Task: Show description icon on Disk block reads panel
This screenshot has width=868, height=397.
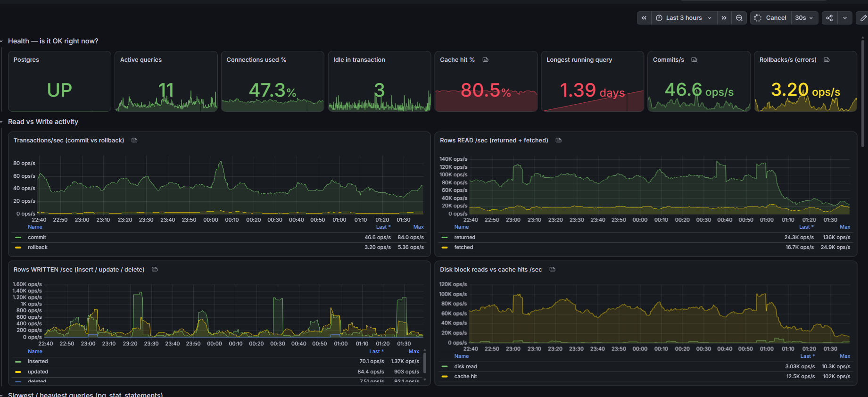Action: tap(553, 270)
